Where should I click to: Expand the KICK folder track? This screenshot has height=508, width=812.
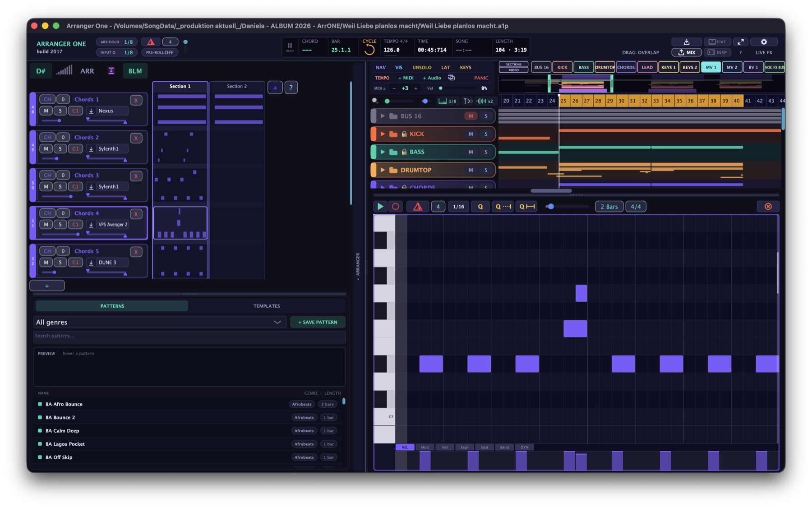tap(383, 134)
